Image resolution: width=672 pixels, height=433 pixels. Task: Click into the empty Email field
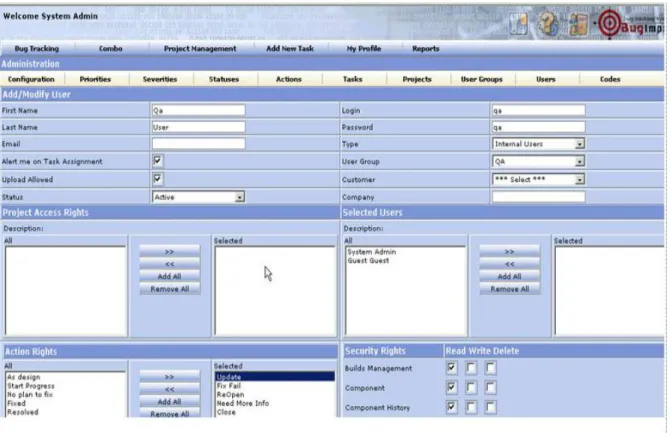click(198, 144)
